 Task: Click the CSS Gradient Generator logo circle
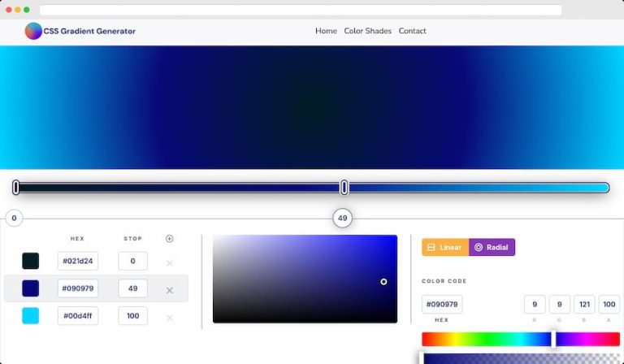(x=33, y=31)
